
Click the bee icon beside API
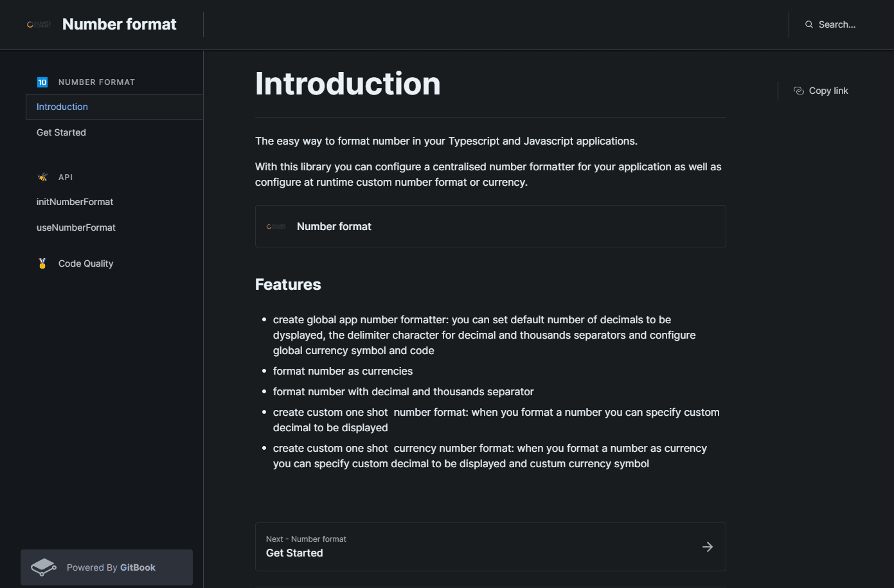(42, 177)
